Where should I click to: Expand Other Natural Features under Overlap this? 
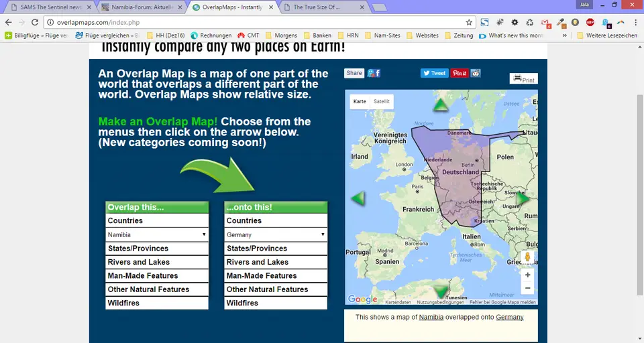pos(157,289)
